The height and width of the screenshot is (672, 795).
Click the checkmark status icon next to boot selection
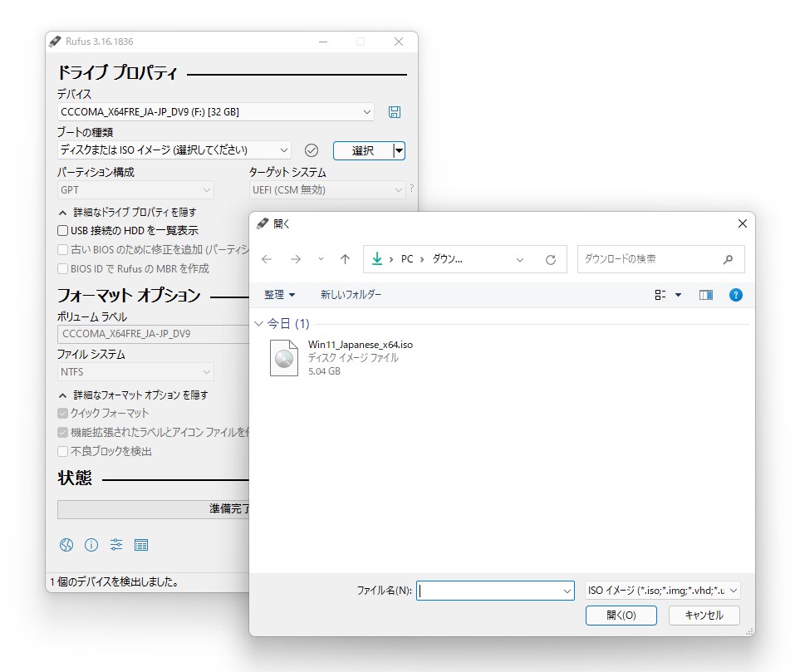click(x=312, y=150)
